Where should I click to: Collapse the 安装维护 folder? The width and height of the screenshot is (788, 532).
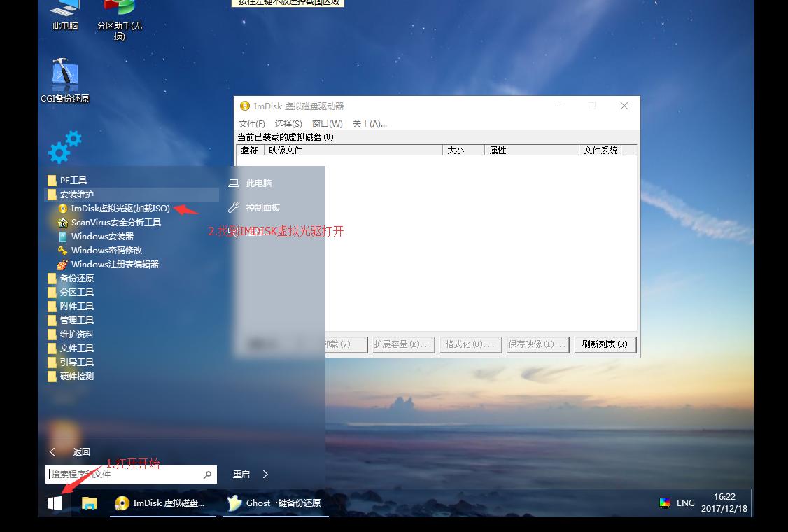coord(76,194)
